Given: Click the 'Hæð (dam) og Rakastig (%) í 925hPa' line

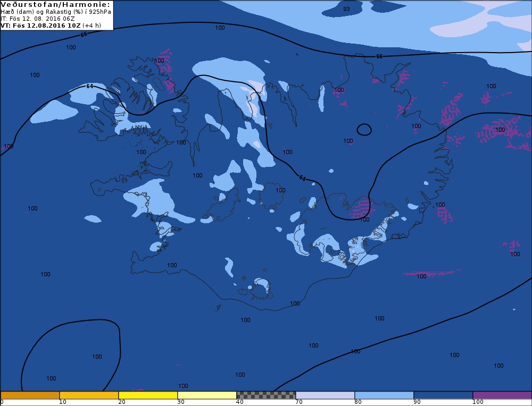Looking at the screenshot, I should (x=56, y=12).
